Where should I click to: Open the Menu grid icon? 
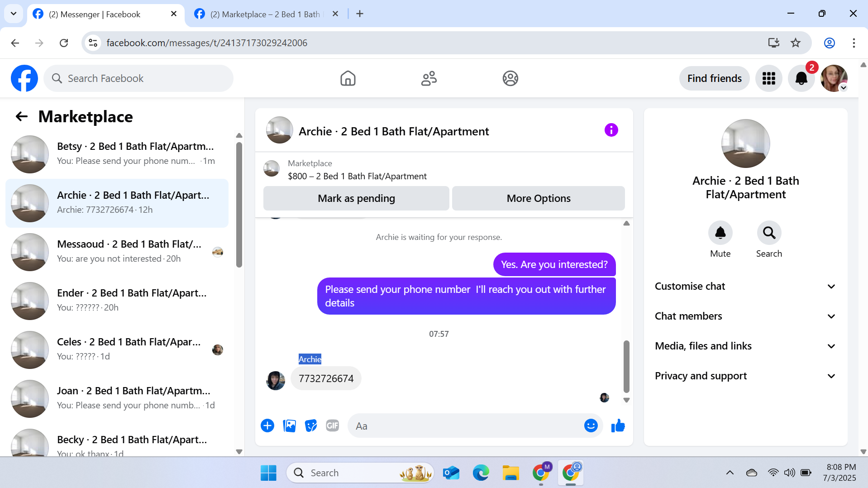[x=768, y=78]
